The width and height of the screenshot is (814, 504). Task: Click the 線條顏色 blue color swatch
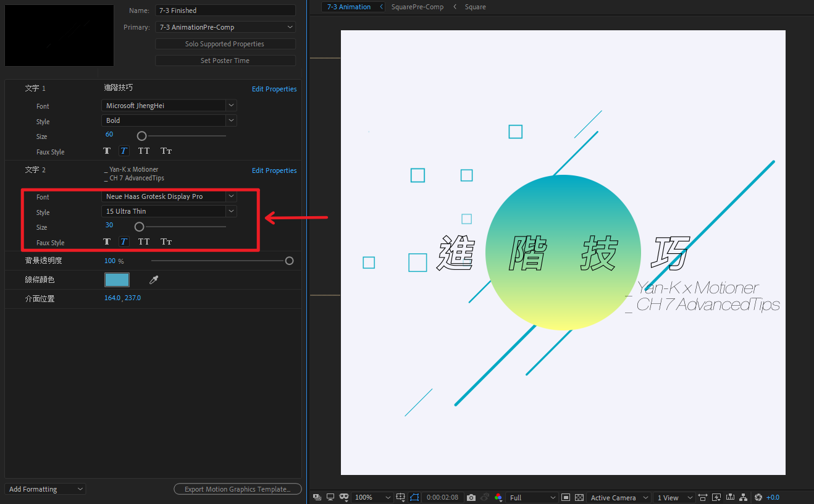[117, 280]
